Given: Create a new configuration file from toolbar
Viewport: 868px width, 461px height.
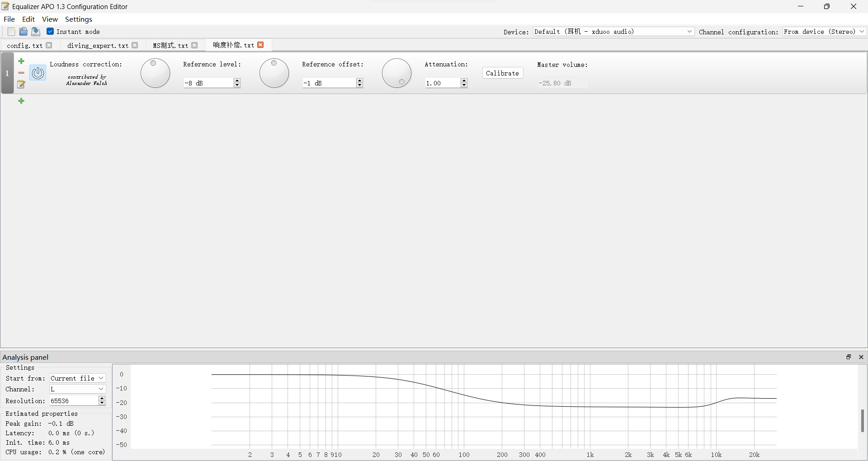Looking at the screenshot, I should tap(11, 32).
